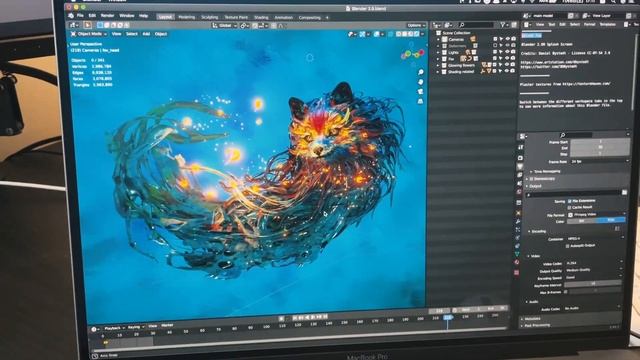Open the text editor Templates menu

(x=607, y=24)
